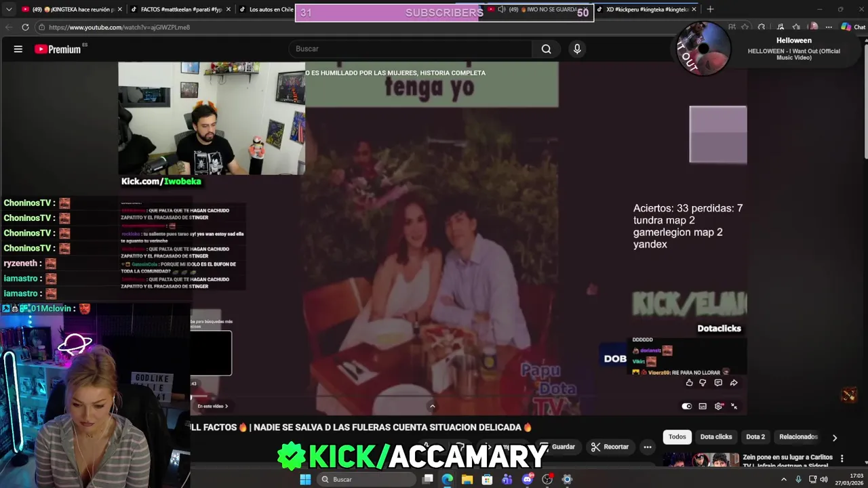868x488 pixels.
Task: Open Microsoft Teams from taskbar
Action: coord(507,479)
